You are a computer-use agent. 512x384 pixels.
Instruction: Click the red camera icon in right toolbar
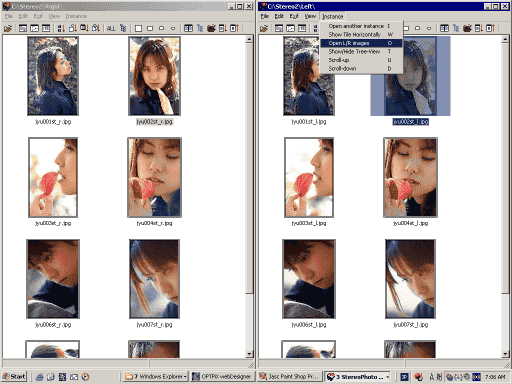(x=467, y=28)
